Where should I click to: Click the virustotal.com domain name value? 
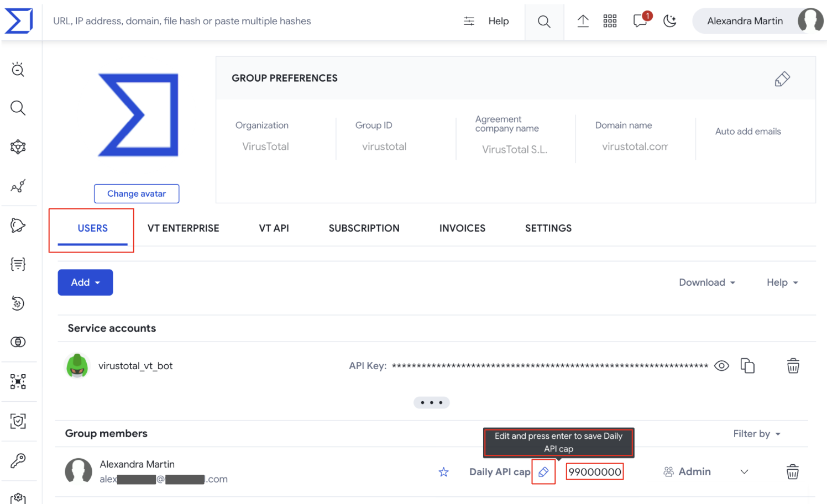pos(635,146)
